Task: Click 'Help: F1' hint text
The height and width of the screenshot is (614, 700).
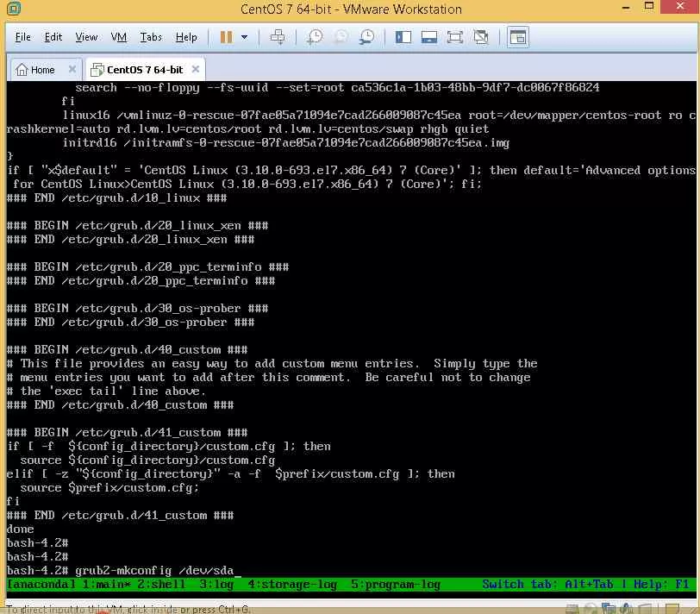Action: click(x=661, y=584)
